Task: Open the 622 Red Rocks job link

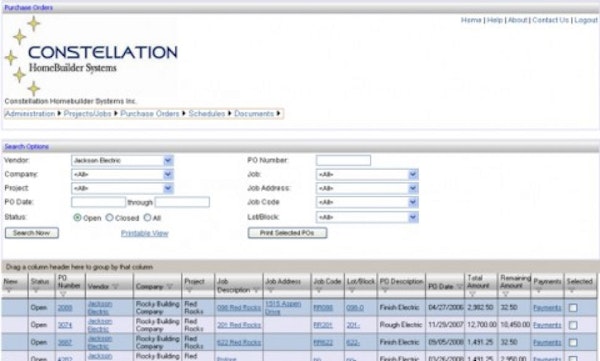Action: [239, 343]
